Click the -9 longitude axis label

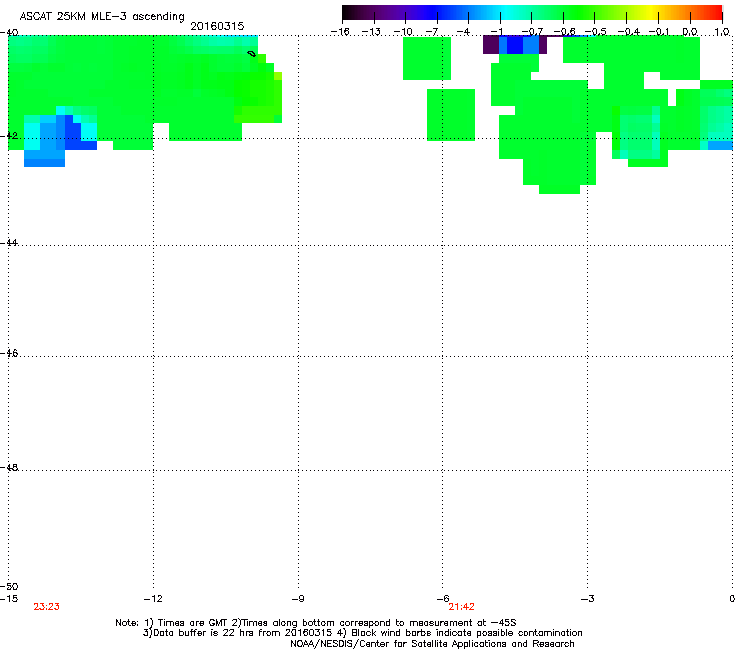click(x=297, y=599)
